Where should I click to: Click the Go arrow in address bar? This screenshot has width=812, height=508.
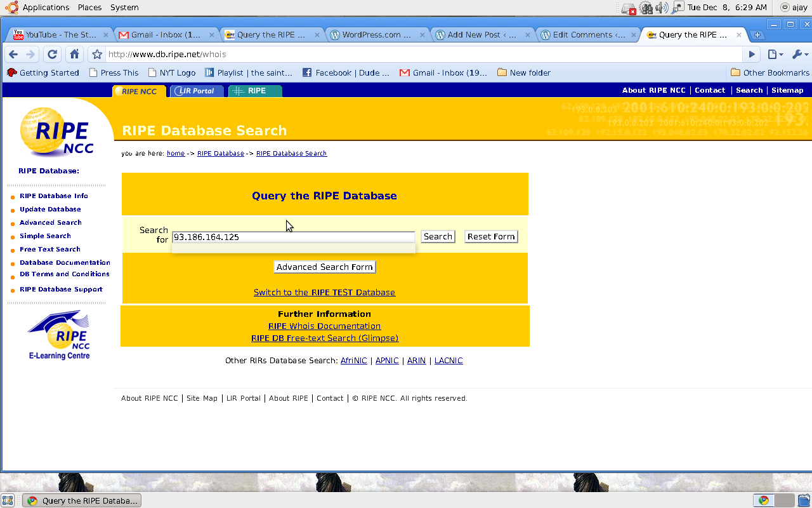tap(752, 55)
